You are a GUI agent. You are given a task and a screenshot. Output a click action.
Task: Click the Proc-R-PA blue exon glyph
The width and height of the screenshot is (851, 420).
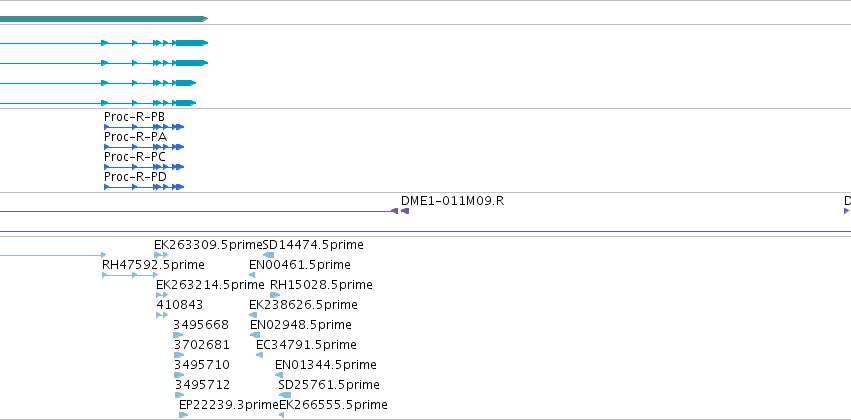click(x=144, y=147)
